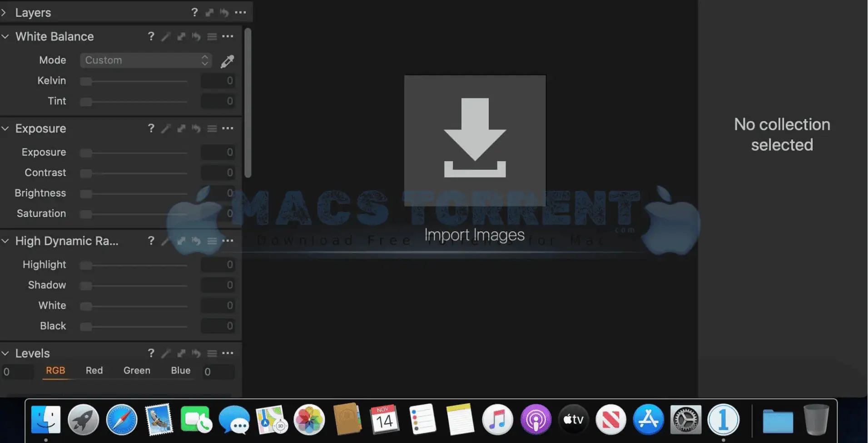This screenshot has height=443, width=868.
Task: Open High Dynamic Range presets list
Action: [212, 241]
